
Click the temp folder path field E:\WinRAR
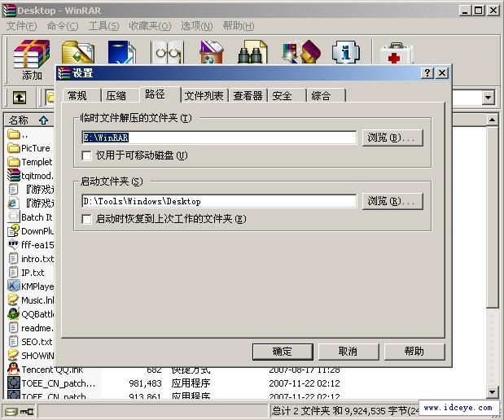pos(219,138)
